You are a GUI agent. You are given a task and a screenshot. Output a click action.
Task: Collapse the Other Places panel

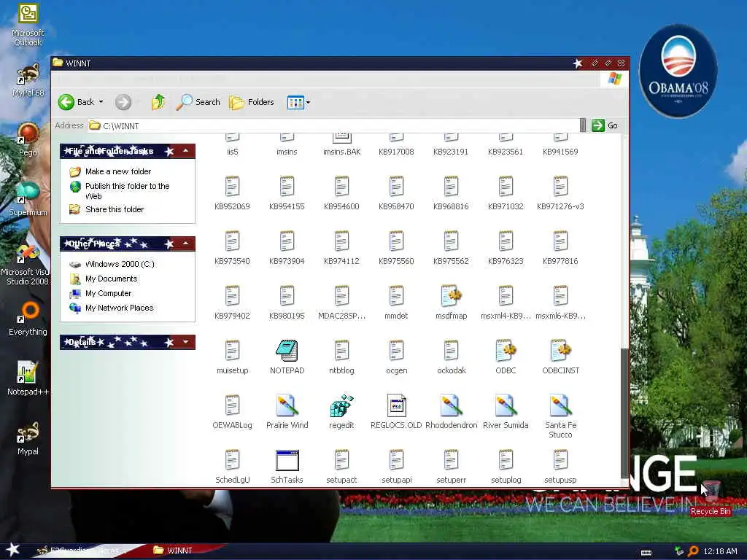tap(186, 244)
